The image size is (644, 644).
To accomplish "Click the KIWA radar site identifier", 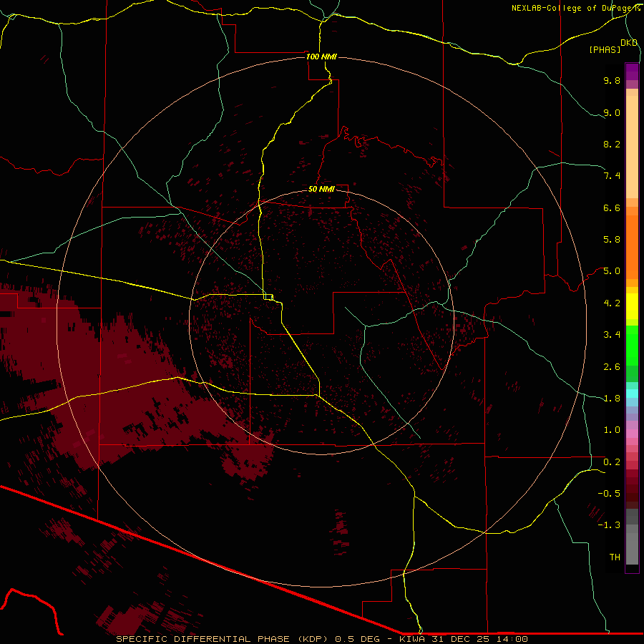I will point(412,639).
